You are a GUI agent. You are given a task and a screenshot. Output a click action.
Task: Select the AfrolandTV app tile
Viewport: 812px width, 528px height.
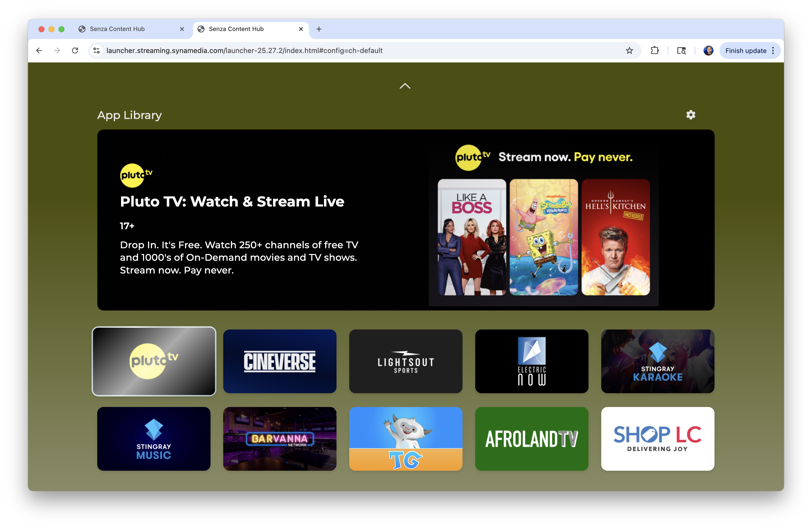pos(531,439)
